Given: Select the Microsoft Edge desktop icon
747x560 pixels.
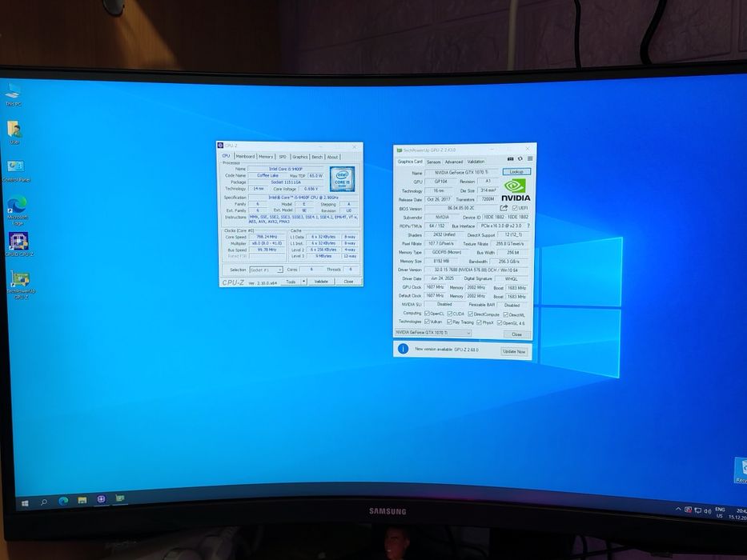Looking at the screenshot, I should [x=17, y=210].
